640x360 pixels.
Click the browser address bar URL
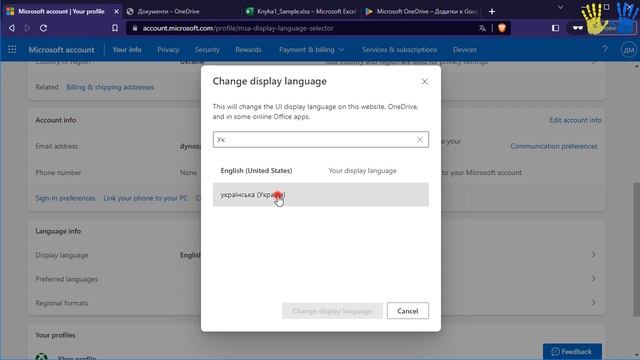point(238,28)
